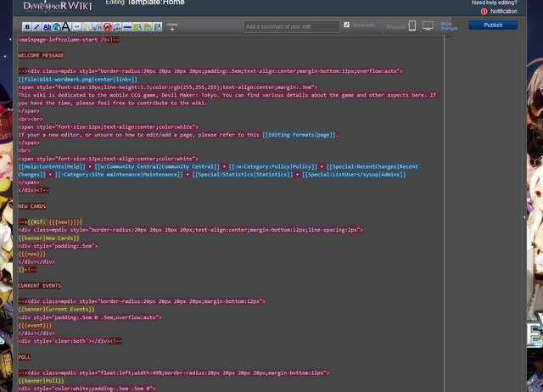Click [[file:Wiki-wordmark.png|center|link=]] line

pos(78,79)
